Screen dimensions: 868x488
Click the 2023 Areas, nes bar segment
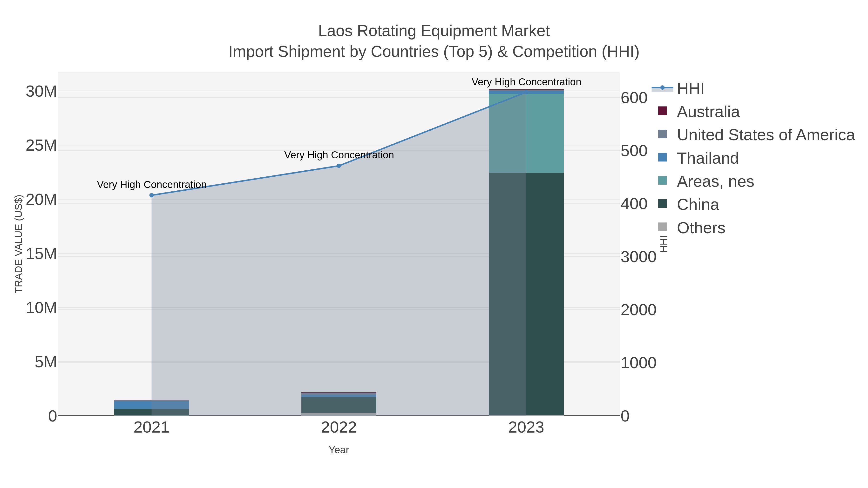[x=526, y=133]
